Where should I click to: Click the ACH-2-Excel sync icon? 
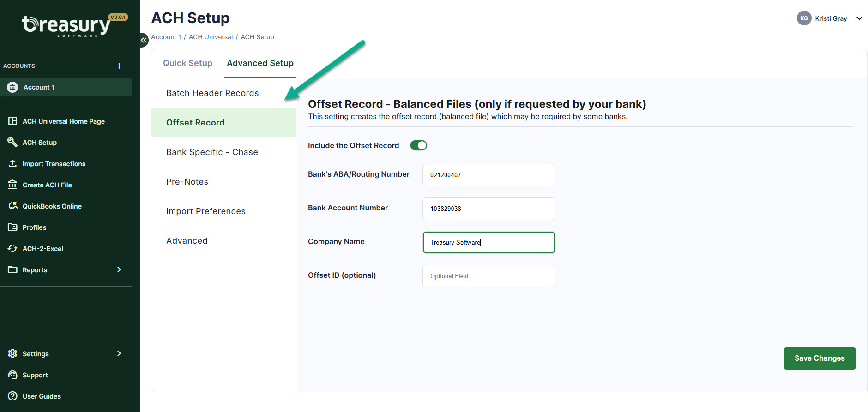coord(12,248)
